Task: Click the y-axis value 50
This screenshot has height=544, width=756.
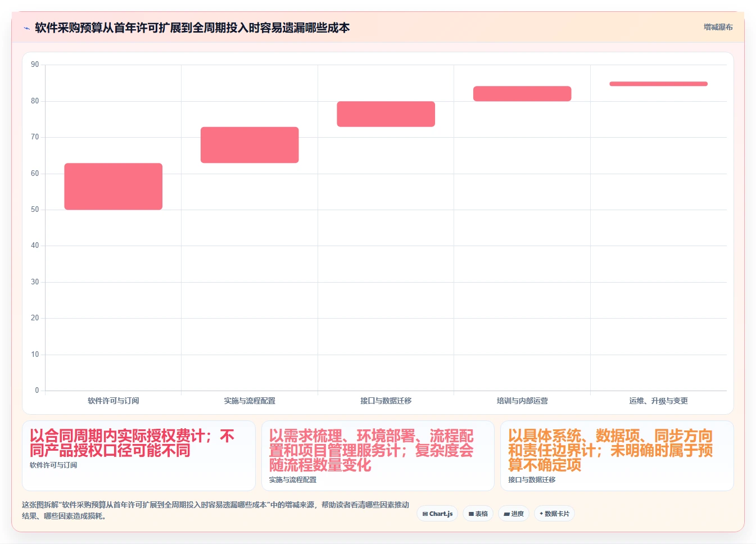Action: 35,210
